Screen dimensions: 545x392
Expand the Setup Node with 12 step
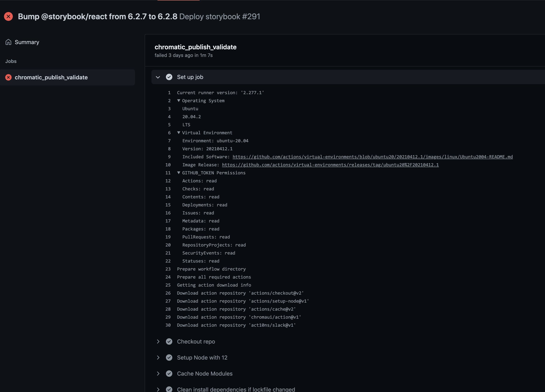[x=158, y=358]
